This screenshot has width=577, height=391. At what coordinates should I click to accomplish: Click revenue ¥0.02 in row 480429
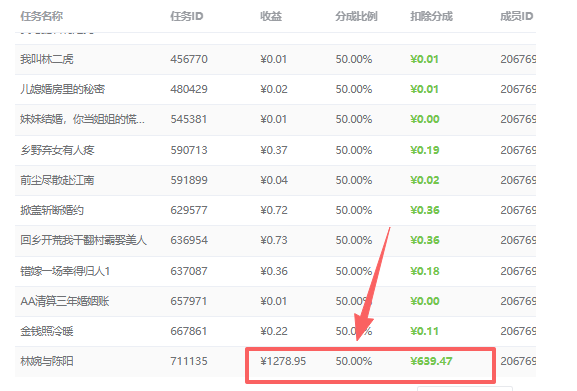[x=274, y=89]
